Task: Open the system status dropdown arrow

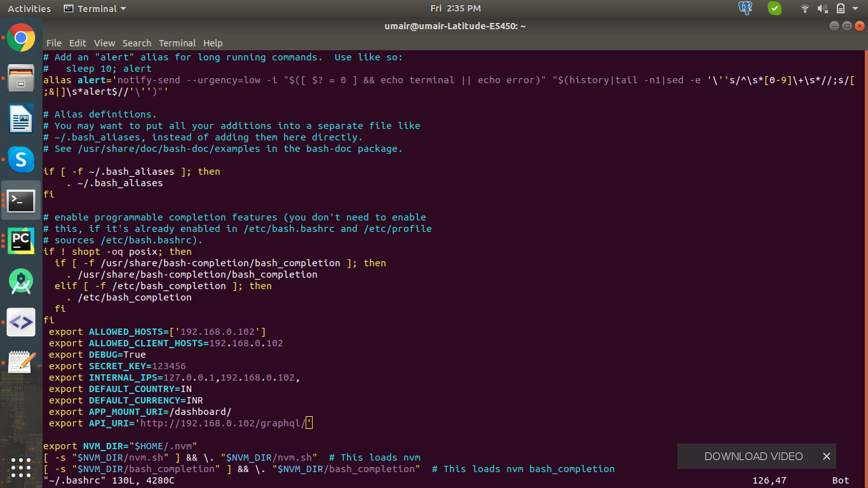Action: [x=857, y=8]
